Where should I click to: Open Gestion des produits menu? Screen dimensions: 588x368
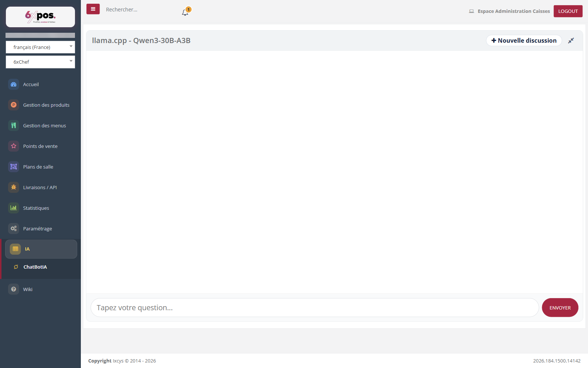(40, 105)
